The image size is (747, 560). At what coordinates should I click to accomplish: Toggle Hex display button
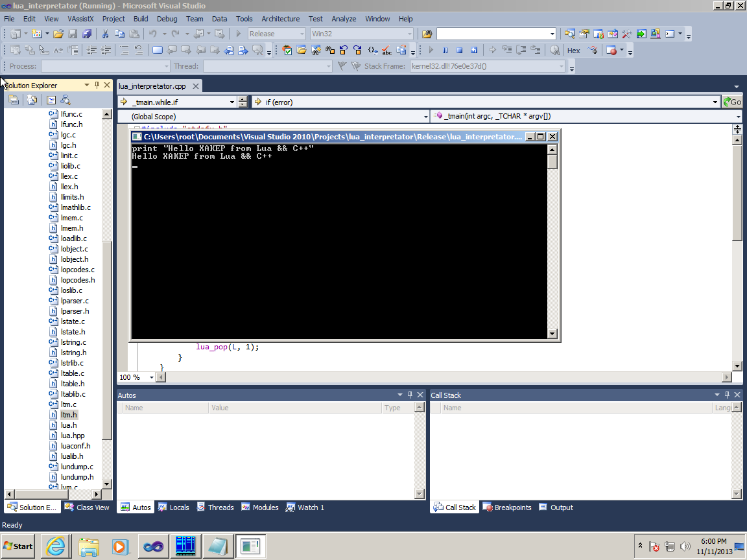tap(574, 50)
